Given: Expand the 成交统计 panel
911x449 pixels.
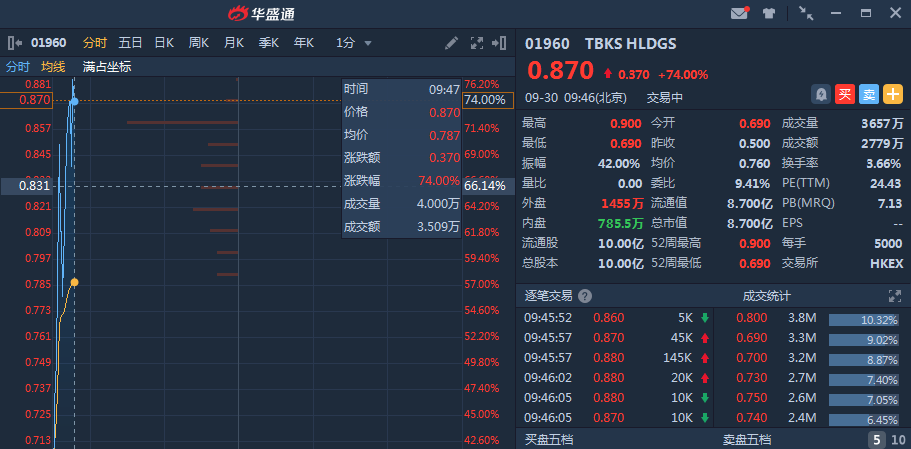Looking at the screenshot, I should pyautogui.click(x=895, y=296).
